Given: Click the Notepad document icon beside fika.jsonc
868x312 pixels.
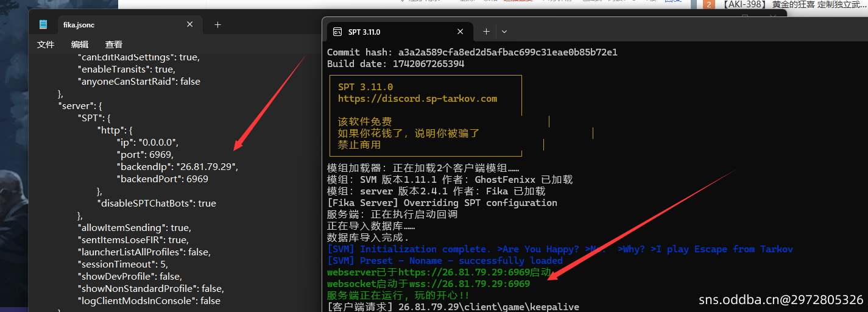Looking at the screenshot, I should point(43,25).
